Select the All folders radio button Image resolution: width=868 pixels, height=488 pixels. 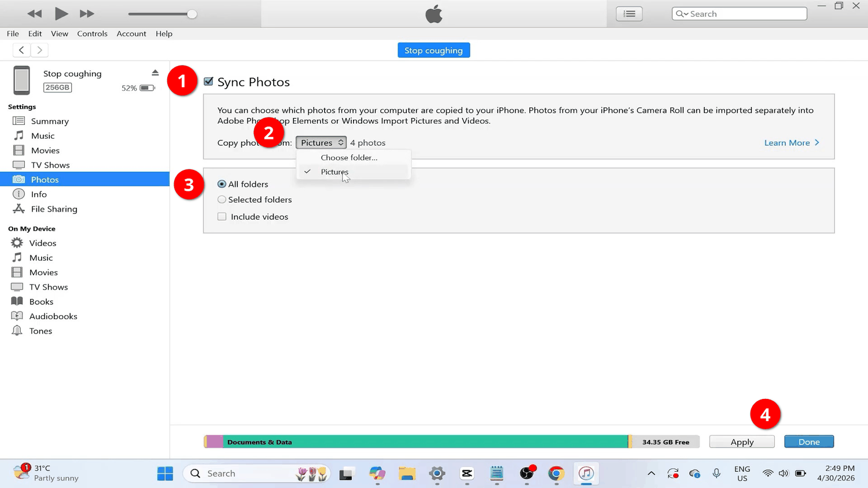click(222, 184)
